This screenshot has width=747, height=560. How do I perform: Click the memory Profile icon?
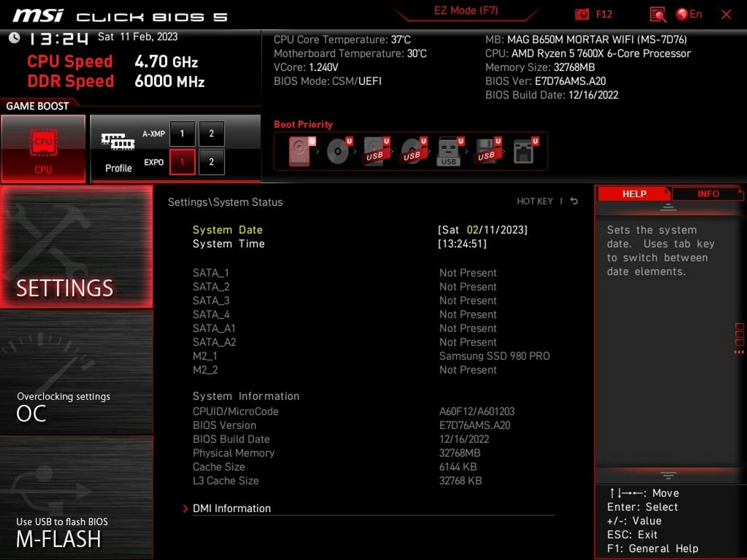(x=118, y=142)
